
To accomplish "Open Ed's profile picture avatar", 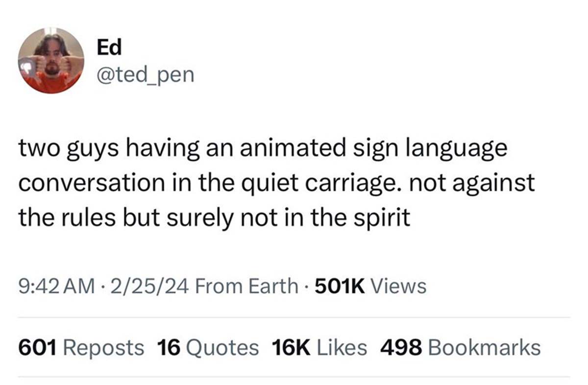I will click(x=51, y=60).
